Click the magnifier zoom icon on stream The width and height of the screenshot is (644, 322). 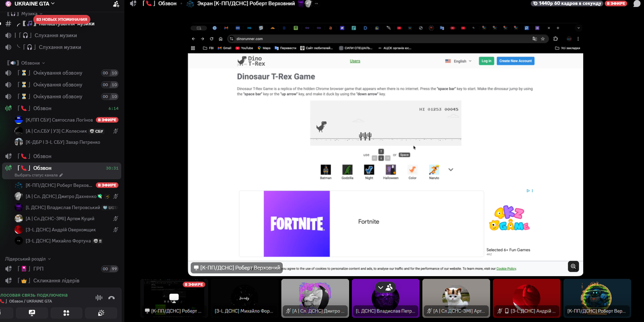(x=573, y=266)
